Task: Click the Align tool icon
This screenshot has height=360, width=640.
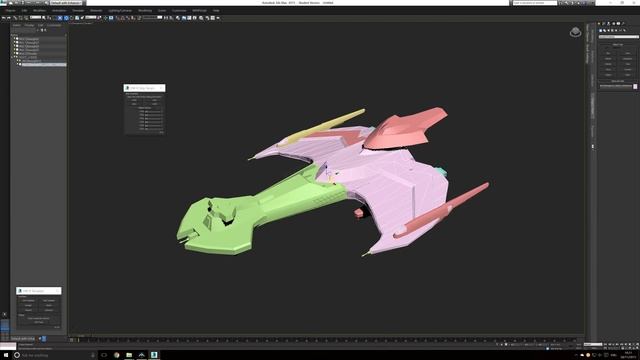Action: pyautogui.click(x=171, y=18)
